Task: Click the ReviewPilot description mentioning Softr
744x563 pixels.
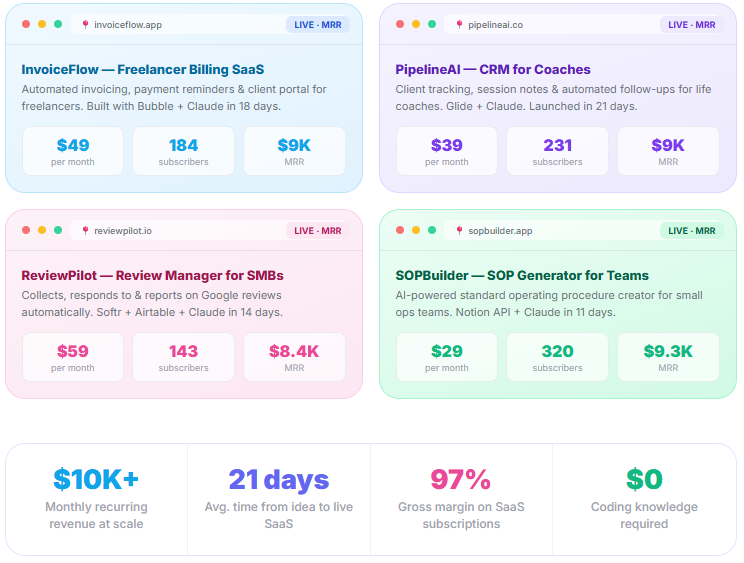Action: coord(152,304)
